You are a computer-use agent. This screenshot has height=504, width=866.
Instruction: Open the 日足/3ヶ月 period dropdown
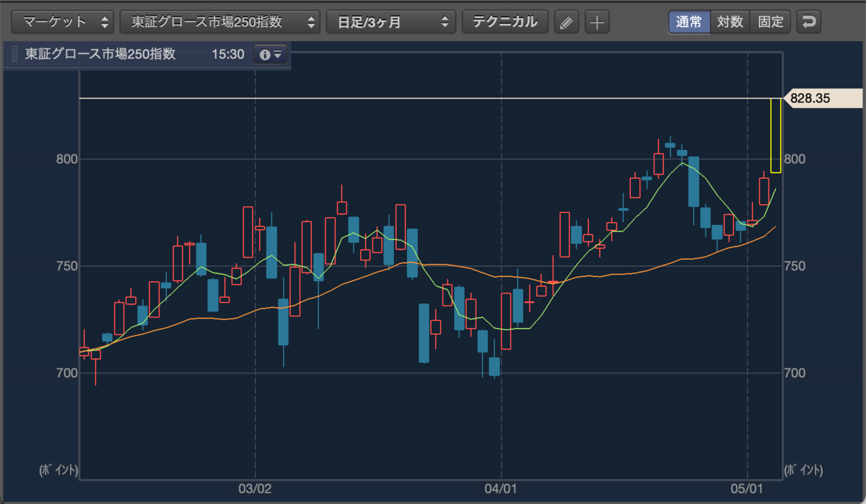point(391,22)
